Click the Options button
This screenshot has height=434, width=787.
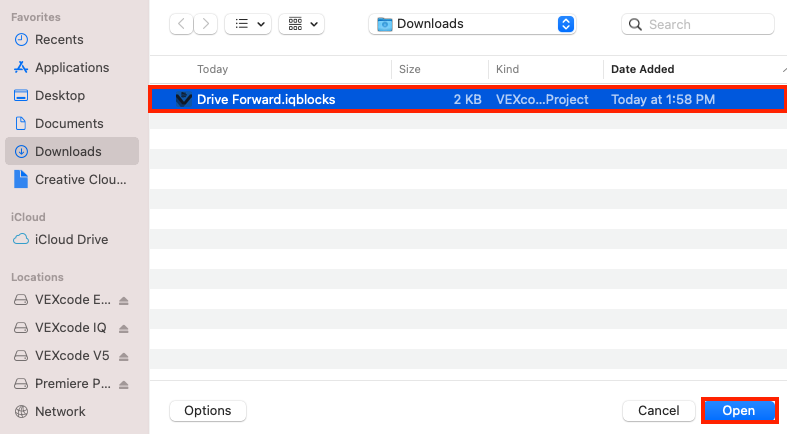208,411
